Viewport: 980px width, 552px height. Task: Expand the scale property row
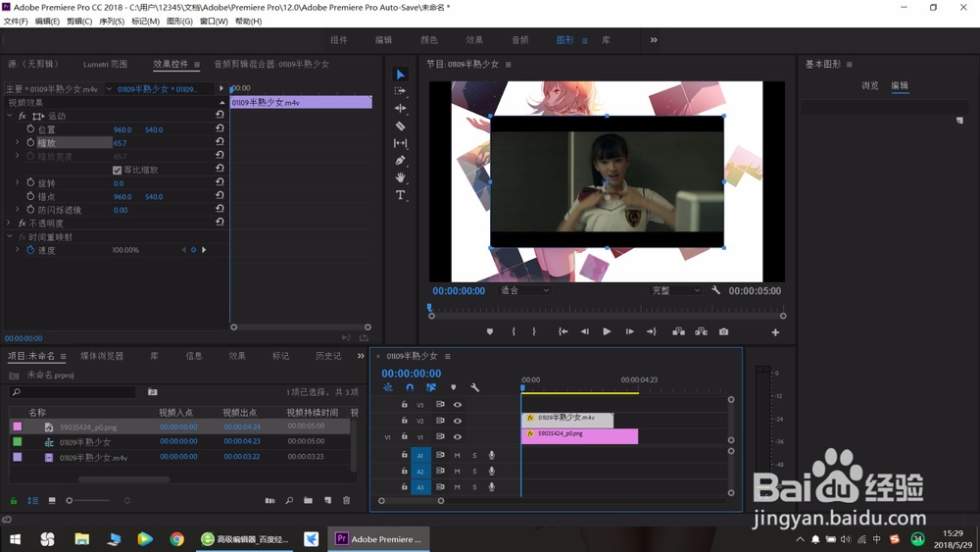click(17, 142)
